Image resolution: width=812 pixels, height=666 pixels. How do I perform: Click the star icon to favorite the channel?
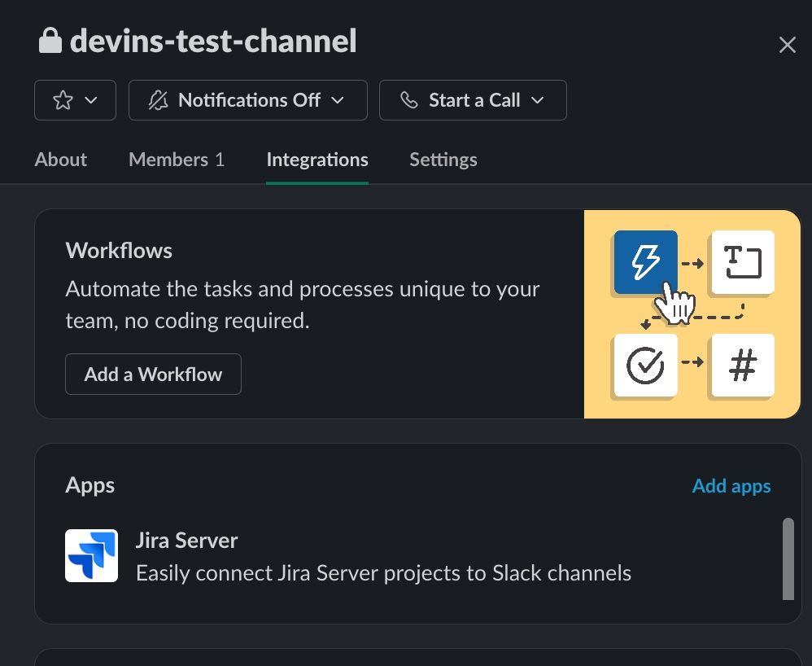tap(63, 100)
